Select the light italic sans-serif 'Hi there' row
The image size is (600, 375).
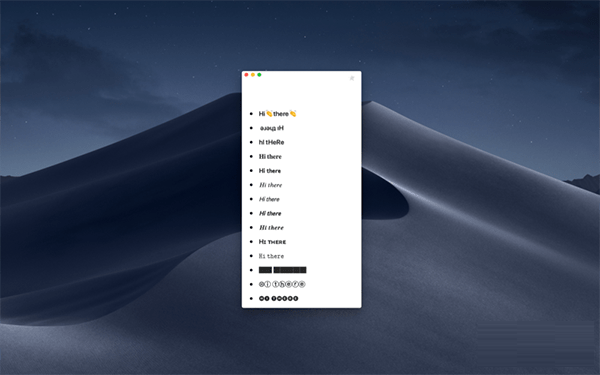(269, 199)
